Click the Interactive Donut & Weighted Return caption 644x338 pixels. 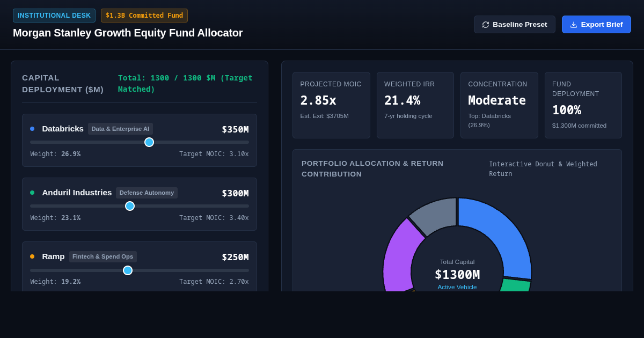[543, 169]
